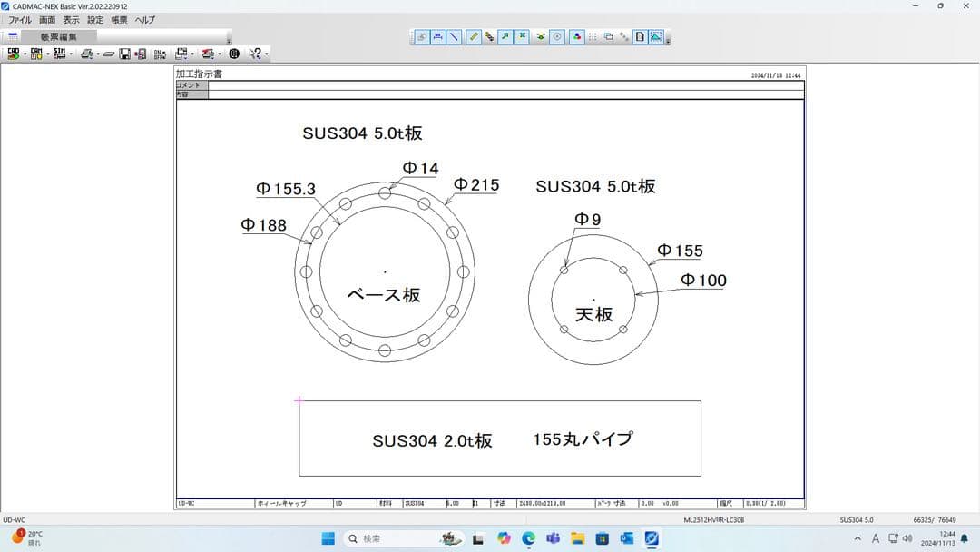Image resolution: width=980 pixels, height=552 pixels.
Task: Open dropdown arrow beside the CAD icon
Action: [24, 54]
